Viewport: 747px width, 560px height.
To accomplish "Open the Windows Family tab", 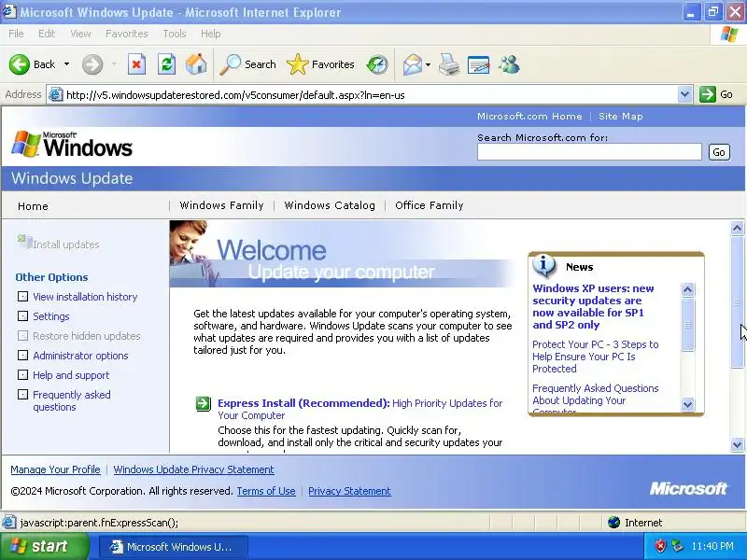I will (221, 205).
